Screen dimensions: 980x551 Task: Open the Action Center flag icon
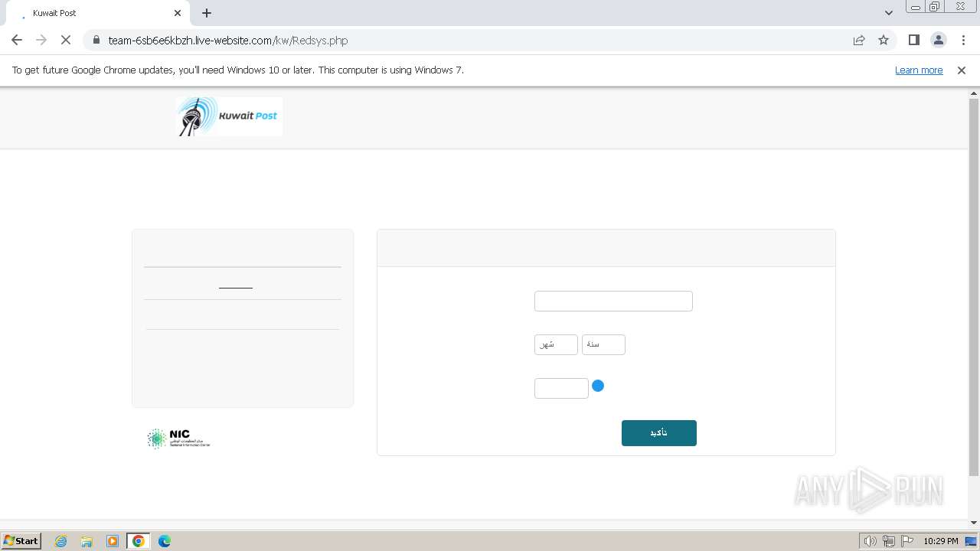pyautogui.click(x=907, y=541)
